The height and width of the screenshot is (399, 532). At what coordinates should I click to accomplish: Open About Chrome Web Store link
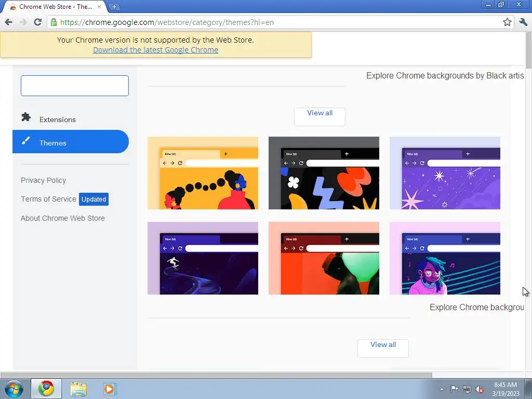(63, 218)
